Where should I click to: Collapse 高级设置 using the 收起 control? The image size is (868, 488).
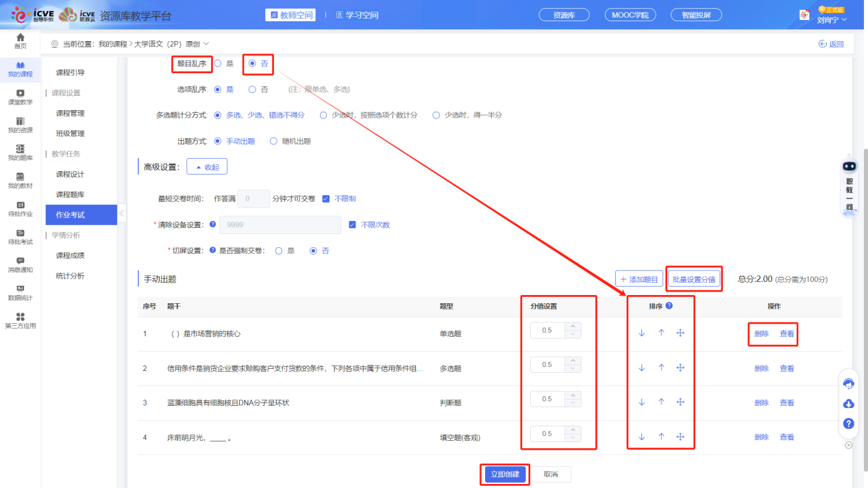click(x=207, y=166)
